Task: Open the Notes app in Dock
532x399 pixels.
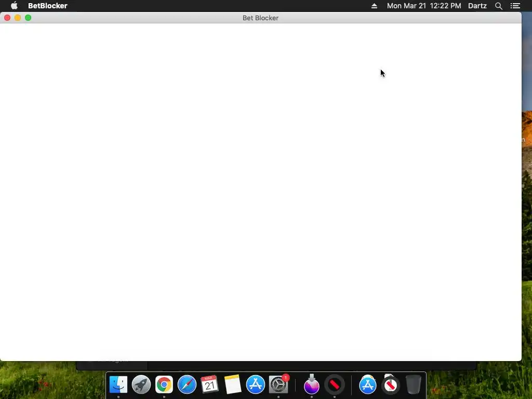Action: click(233, 384)
